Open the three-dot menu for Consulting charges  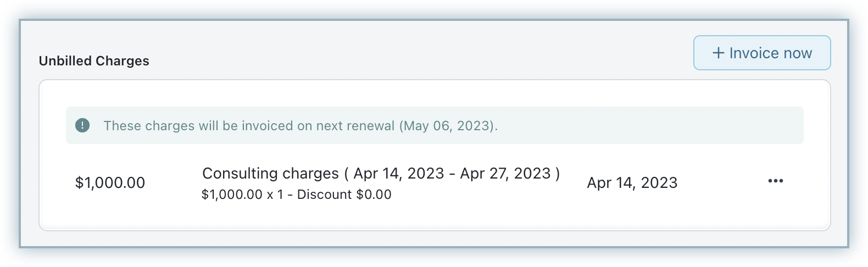(x=775, y=181)
